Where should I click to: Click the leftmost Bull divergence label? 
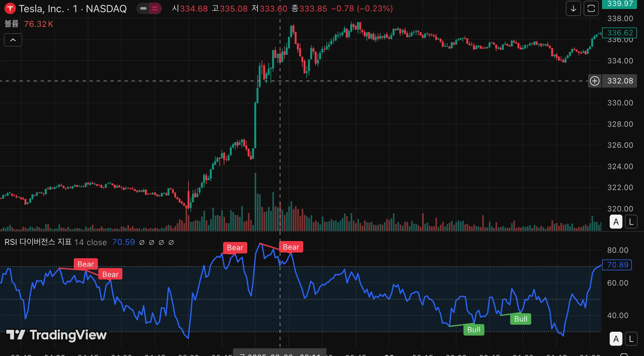point(474,330)
